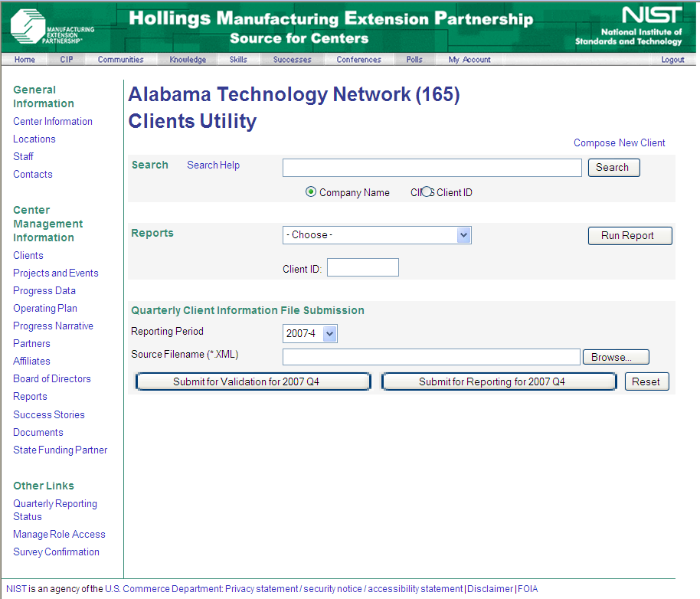Open the Board of Directors link
Screen dimensions: 700x599
(52, 379)
